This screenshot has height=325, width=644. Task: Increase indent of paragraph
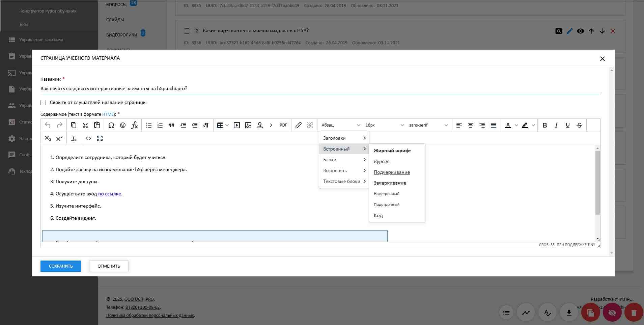click(x=195, y=125)
